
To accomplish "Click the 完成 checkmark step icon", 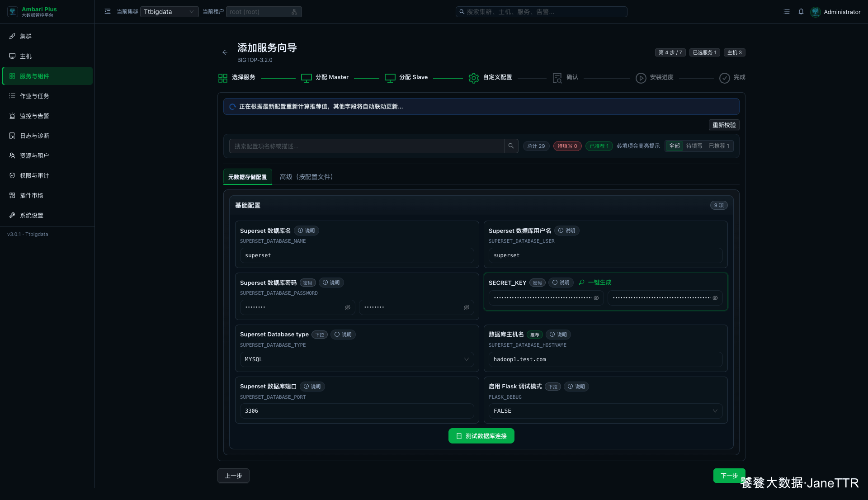I will point(725,78).
